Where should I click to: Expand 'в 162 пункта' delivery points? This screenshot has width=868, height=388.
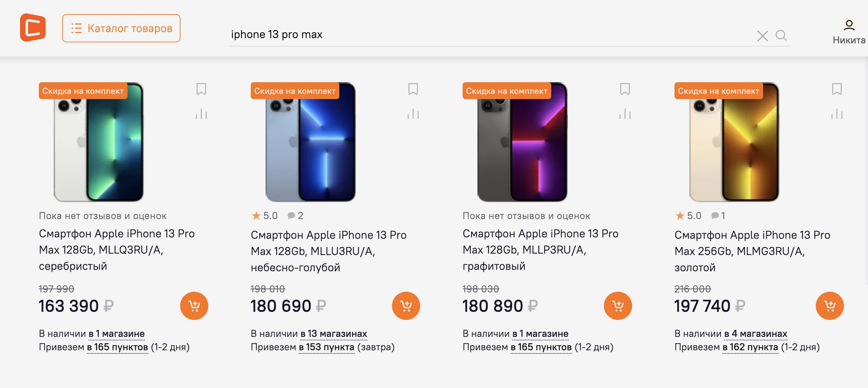[750, 347]
